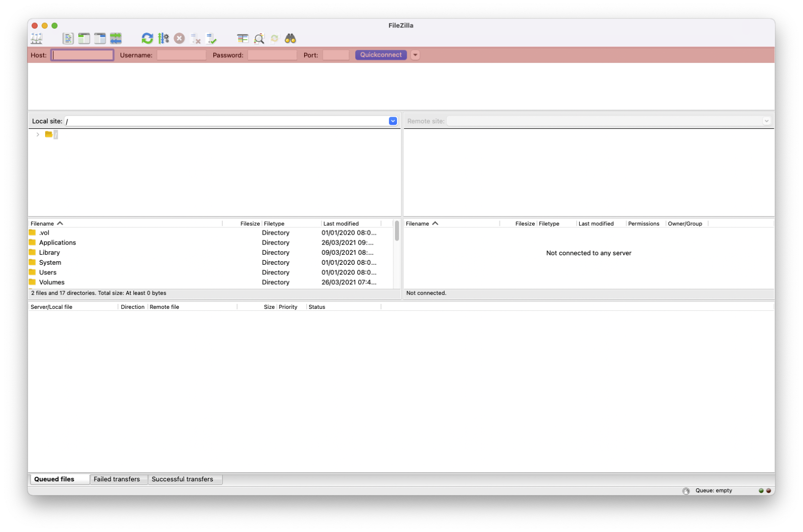Click the 09/03/2021 date of Library
Viewport: 803px width, 532px height.
pos(347,253)
